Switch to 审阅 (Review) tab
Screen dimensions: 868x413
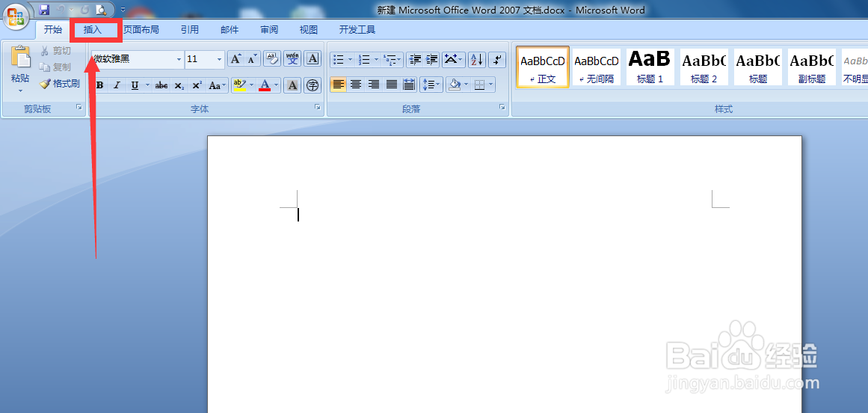(x=270, y=30)
